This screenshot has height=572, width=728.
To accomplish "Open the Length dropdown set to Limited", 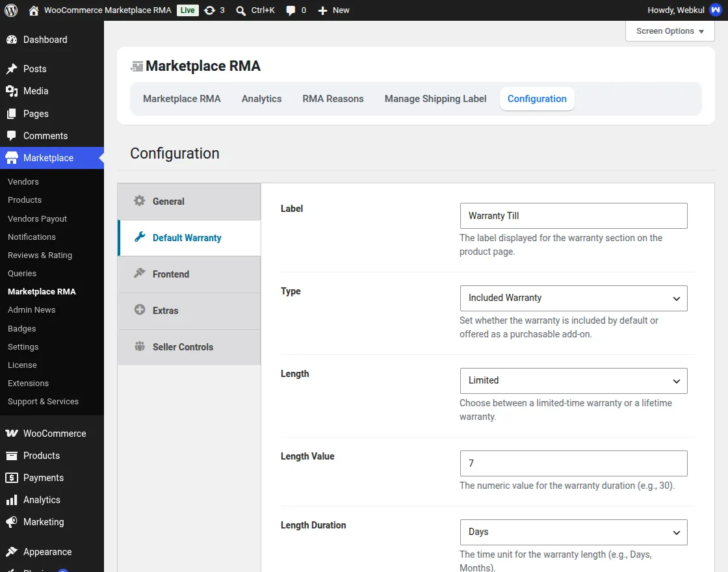I will 573,381.
